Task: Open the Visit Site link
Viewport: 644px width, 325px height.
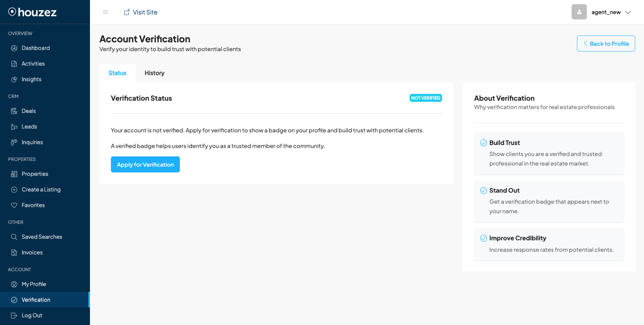Action: (141, 12)
